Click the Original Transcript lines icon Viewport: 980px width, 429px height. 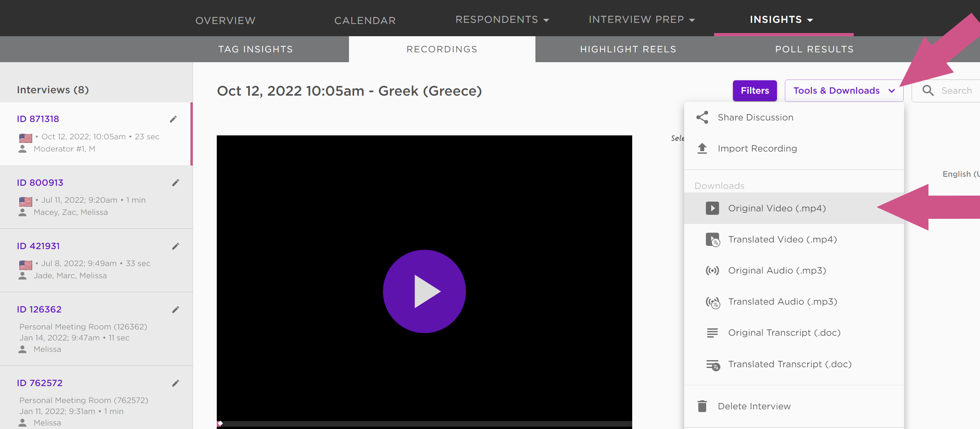click(712, 333)
